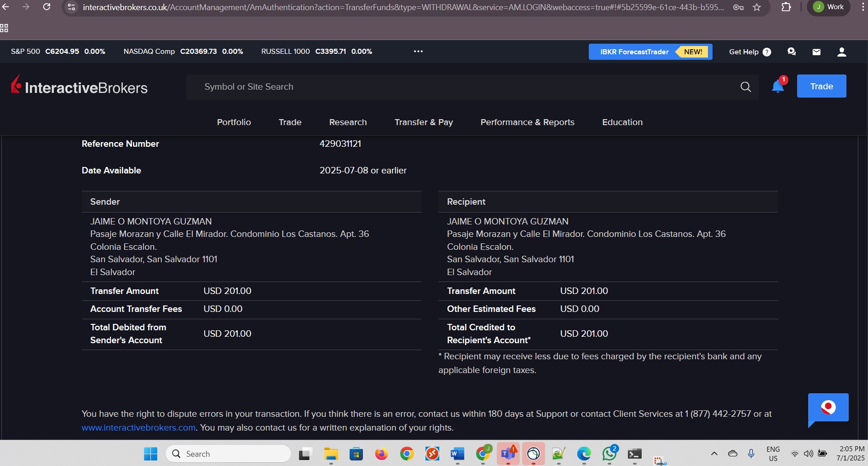Open Terminal from taskbar
This screenshot has width=868, height=466.
[x=634, y=454]
